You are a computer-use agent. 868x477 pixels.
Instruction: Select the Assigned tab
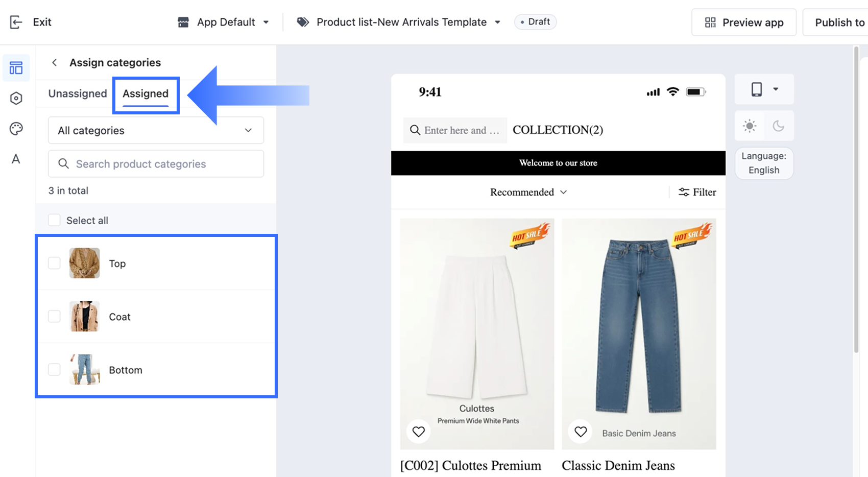pyautogui.click(x=146, y=93)
